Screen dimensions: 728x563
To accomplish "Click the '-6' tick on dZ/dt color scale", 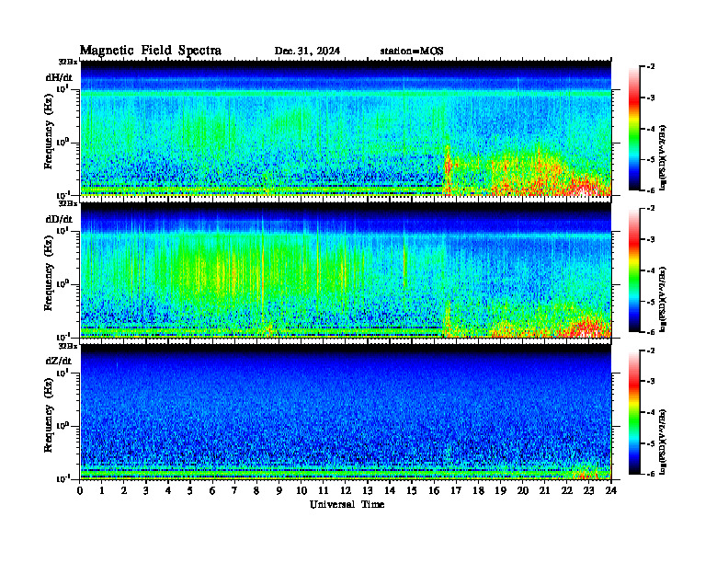I will point(652,474).
